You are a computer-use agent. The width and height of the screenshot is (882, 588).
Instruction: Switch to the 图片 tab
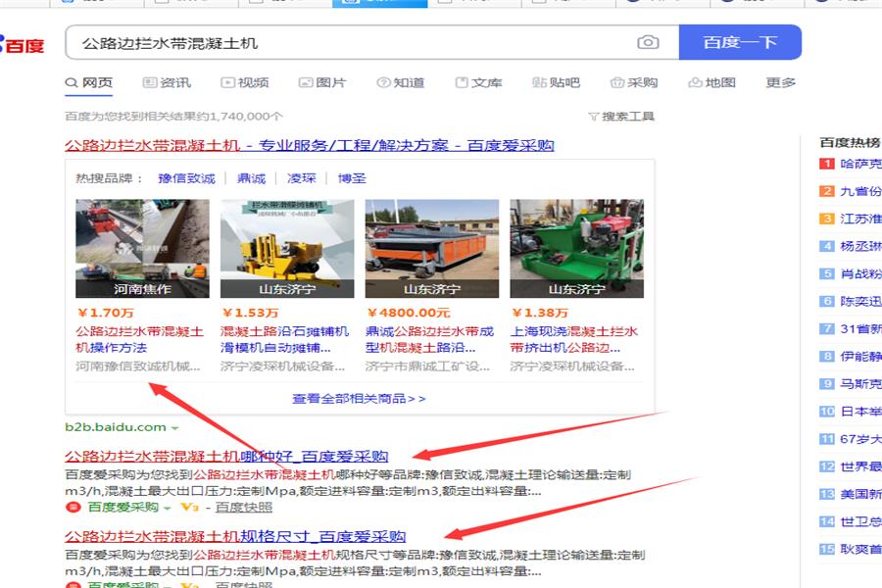[x=322, y=82]
